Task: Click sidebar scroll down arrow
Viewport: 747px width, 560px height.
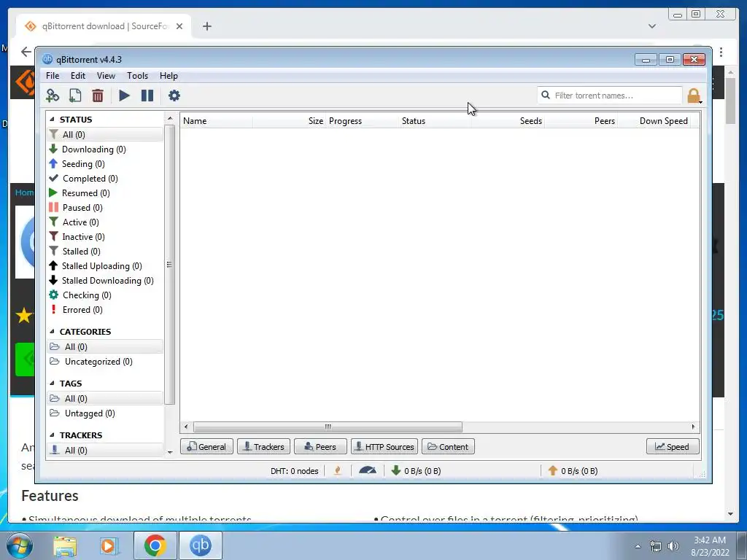Action: coord(170,452)
